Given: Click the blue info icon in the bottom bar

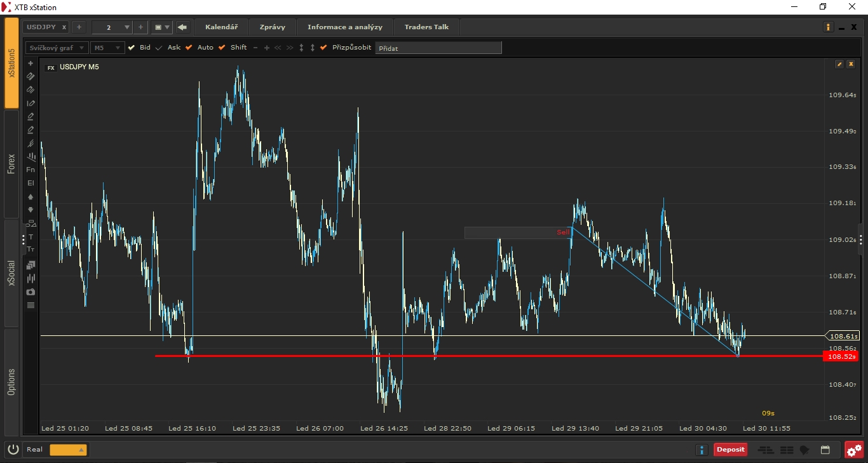Looking at the screenshot, I should [x=702, y=450].
